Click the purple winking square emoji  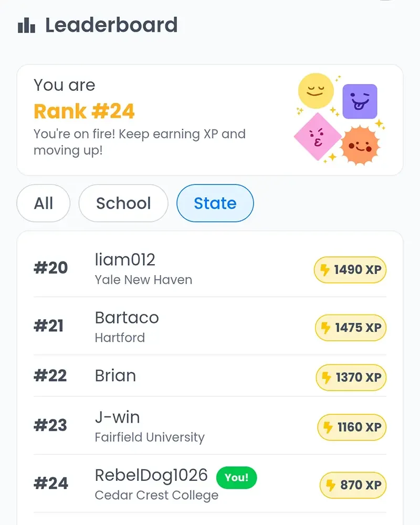360,101
